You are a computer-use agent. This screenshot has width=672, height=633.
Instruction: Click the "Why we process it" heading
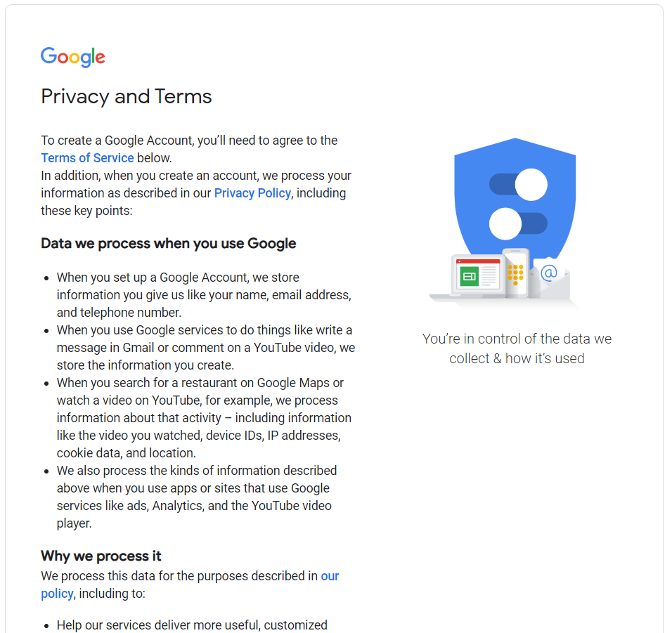101,556
